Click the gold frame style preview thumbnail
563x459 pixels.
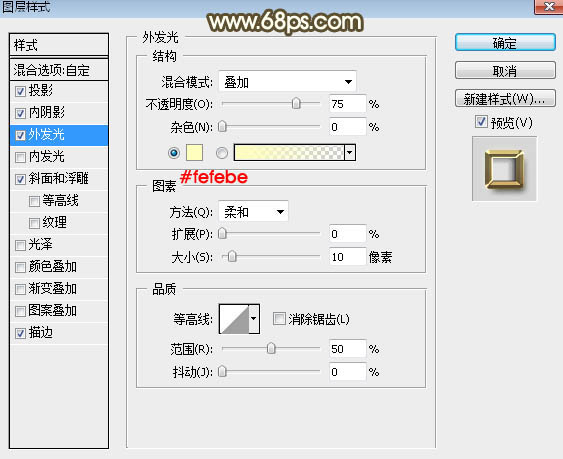pos(504,169)
